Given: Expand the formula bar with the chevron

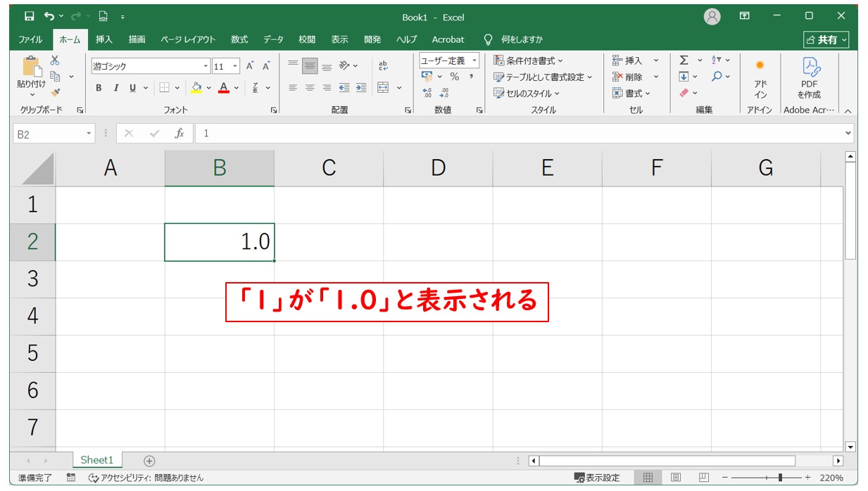Looking at the screenshot, I should pyautogui.click(x=848, y=133).
